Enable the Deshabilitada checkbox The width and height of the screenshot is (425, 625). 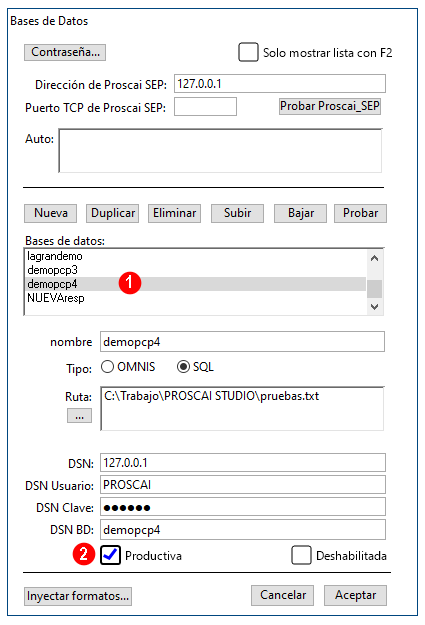click(301, 555)
